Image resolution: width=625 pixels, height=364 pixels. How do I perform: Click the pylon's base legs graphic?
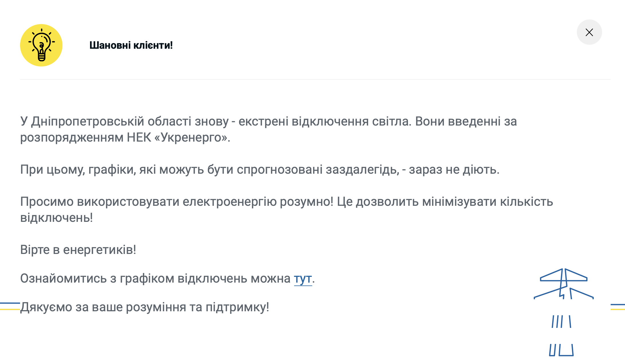click(561, 350)
